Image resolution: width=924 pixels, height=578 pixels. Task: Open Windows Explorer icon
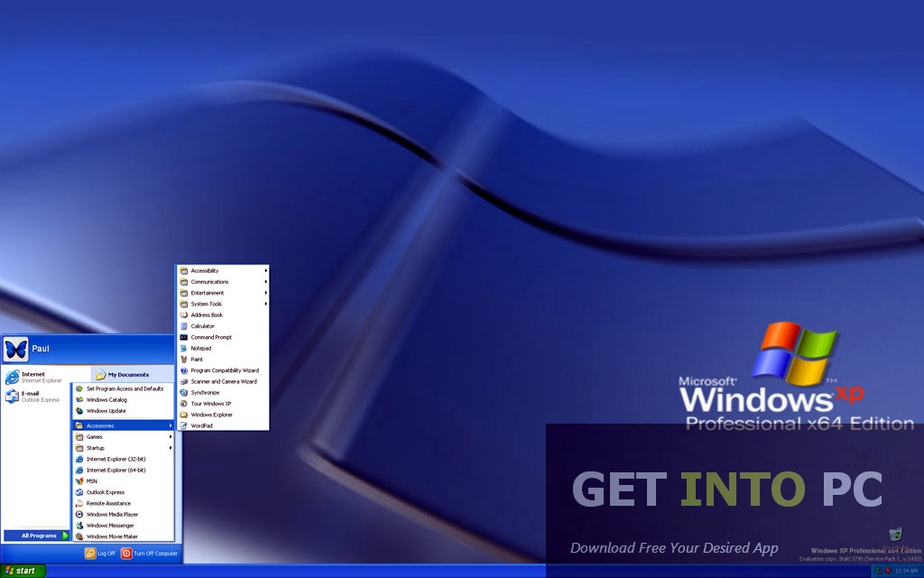click(x=184, y=415)
